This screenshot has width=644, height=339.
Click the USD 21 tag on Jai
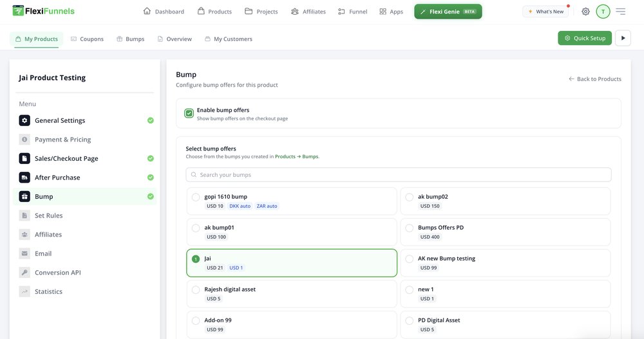coord(215,268)
